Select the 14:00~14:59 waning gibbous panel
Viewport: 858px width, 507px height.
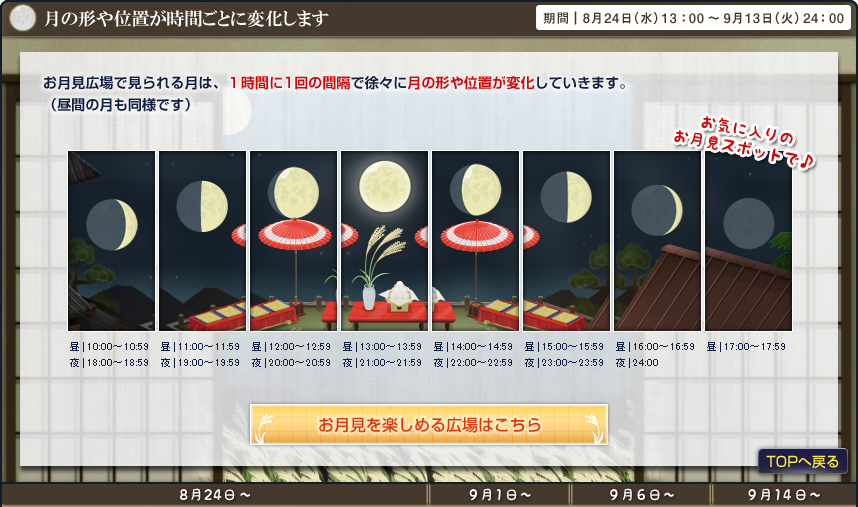point(476,241)
